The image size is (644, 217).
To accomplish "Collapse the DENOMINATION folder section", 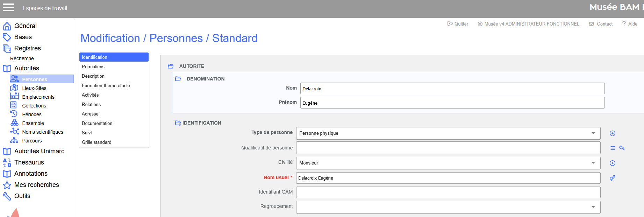I will 178,79.
